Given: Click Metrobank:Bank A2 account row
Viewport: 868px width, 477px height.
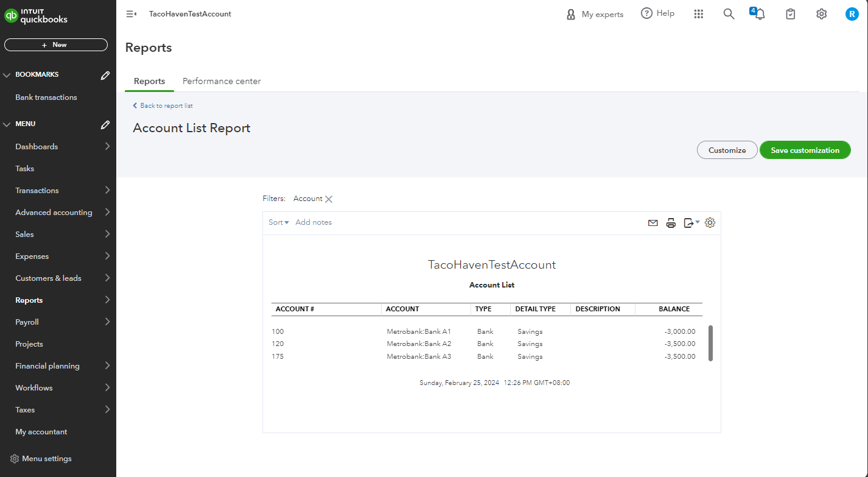Looking at the screenshot, I should [419, 344].
